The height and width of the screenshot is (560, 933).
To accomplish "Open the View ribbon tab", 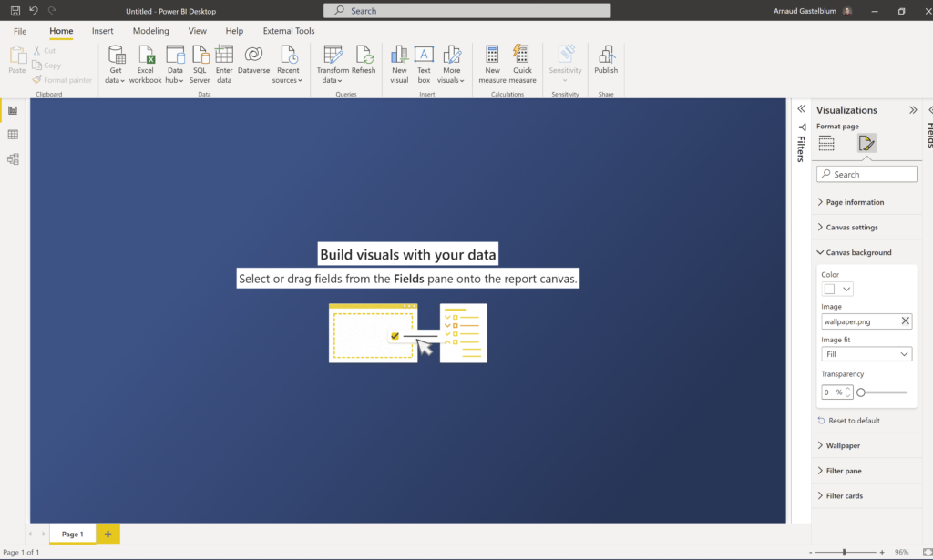I will tap(198, 31).
